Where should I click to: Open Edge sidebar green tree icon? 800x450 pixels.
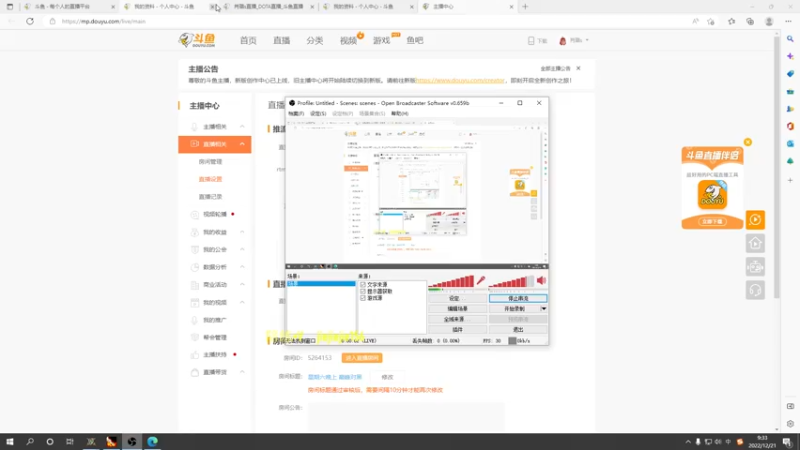(790, 161)
